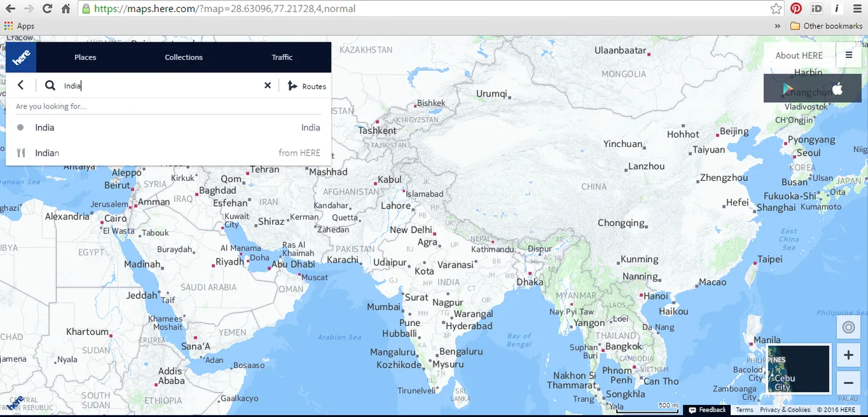
Task: Click the Manila label on the map
Action: (767, 340)
